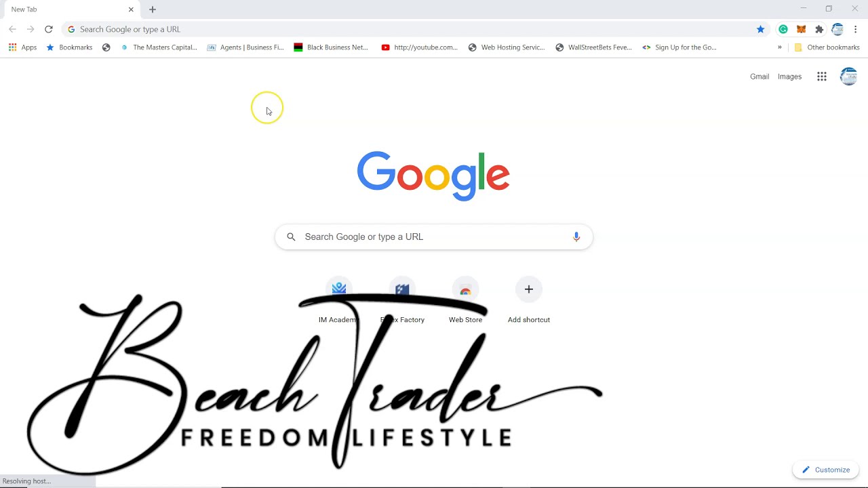This screenshot has width=868, height=488.
Task: Open the Other bookmarks folder
Action: coord(827,47)
